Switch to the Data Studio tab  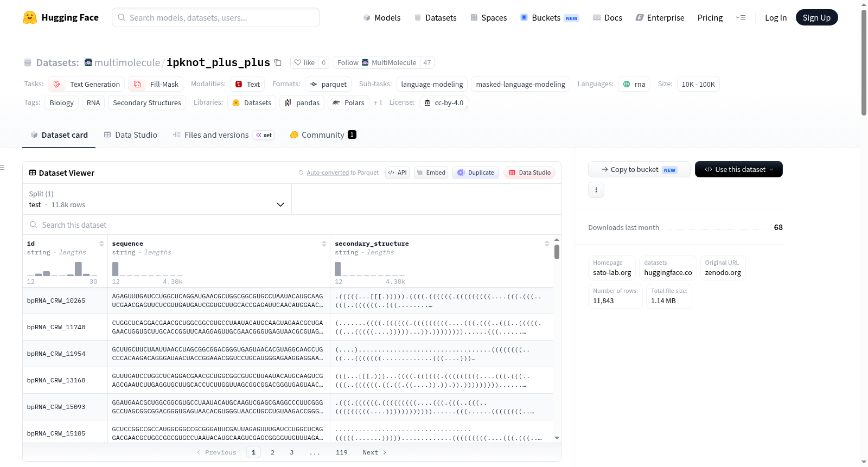tap(131, 135)
